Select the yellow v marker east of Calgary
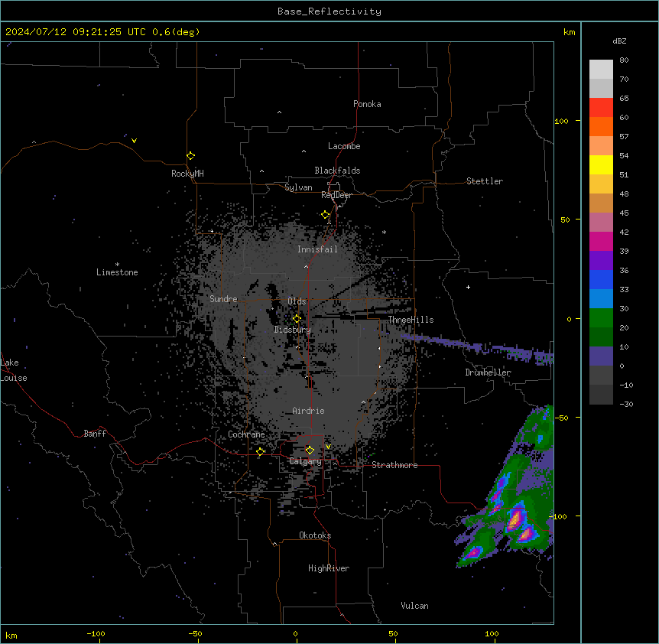Screen dimensions: 659x644 [x=328, y=447]
